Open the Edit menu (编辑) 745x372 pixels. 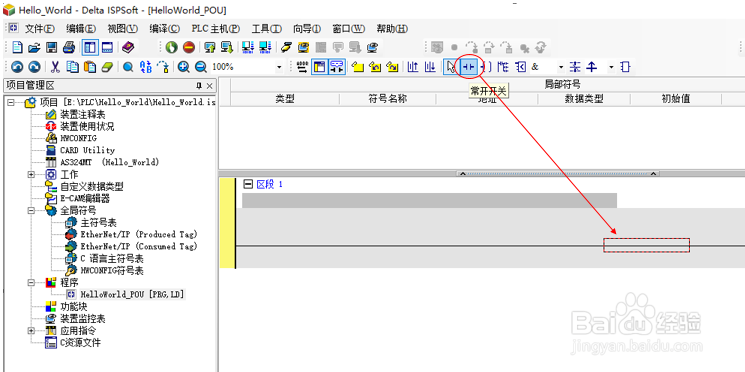[x=81, y=29]
